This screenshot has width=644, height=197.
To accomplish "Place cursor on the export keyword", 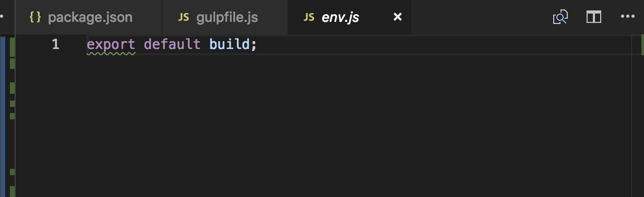I will 111,45.
